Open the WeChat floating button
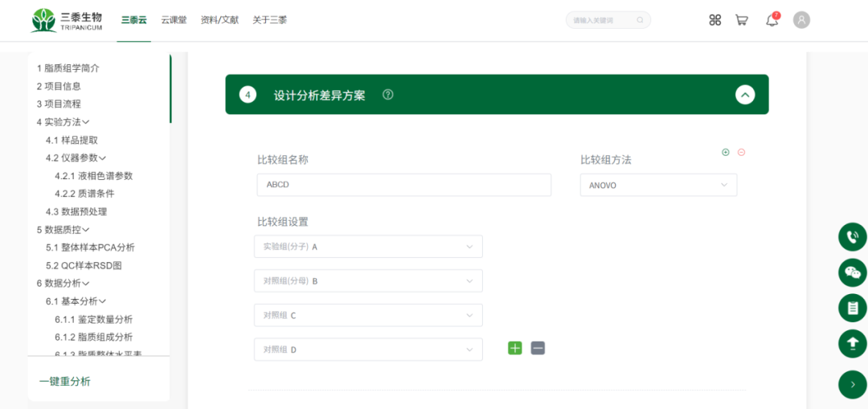The width and height of the screenshot is (868, 409). click(852, 272)
